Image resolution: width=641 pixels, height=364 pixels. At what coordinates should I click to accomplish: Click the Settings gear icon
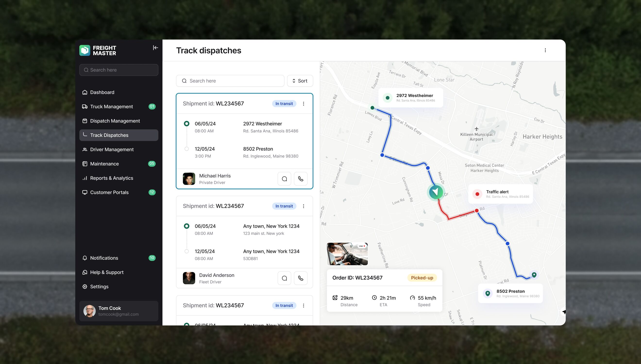tap(85, 287)
